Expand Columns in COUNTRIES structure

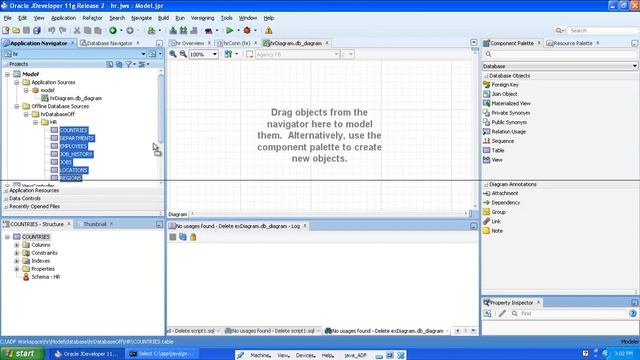click(x=17, y=245)
